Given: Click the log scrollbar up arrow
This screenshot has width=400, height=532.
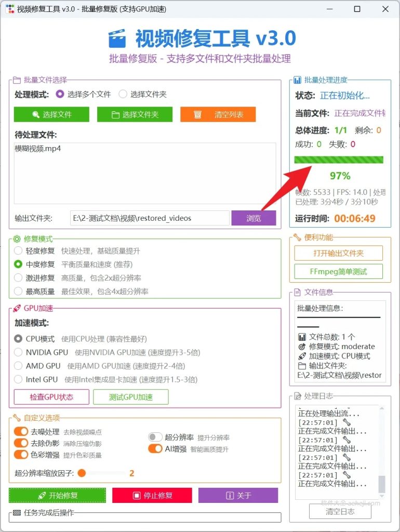Looking at the screenshot, I should [x=382, y=408].
